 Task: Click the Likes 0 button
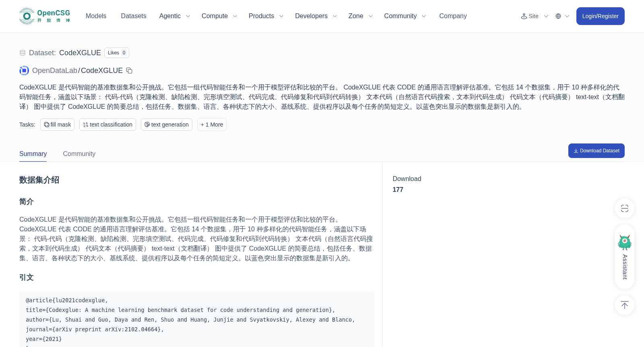click(x=117, y=53)
